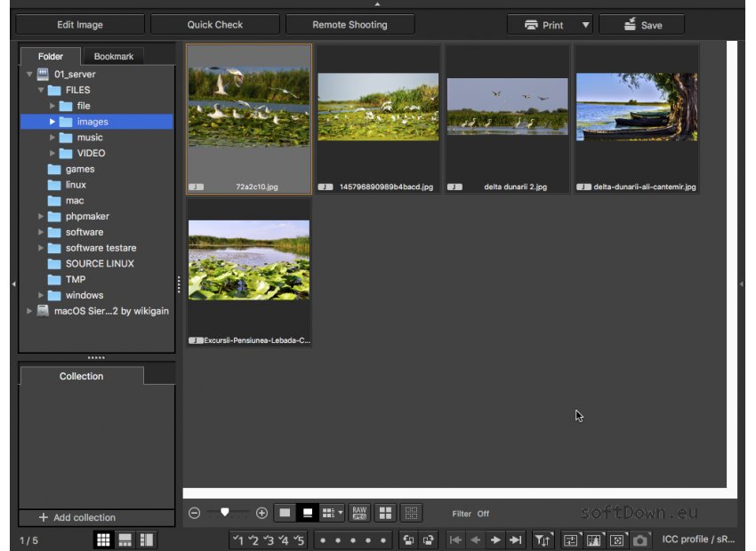The height and width of the screenshot is (551, 756).
Task: Select the Collection tab
Action: (82, 376)
